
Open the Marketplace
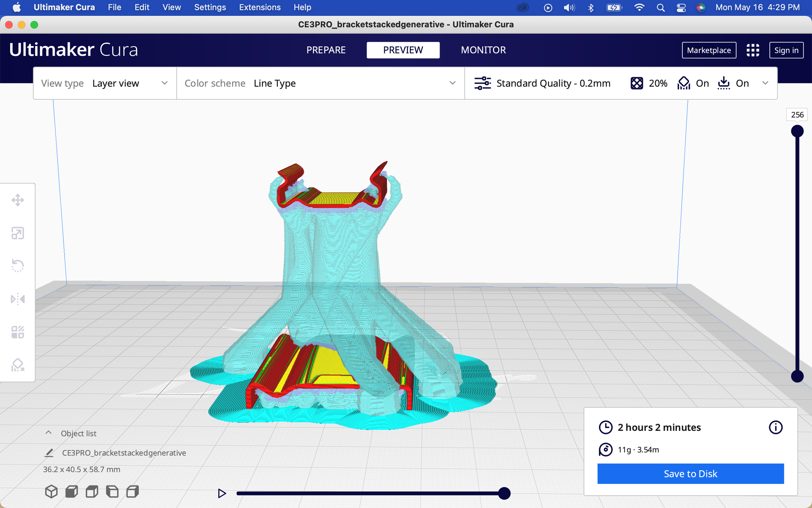(709, 50)
